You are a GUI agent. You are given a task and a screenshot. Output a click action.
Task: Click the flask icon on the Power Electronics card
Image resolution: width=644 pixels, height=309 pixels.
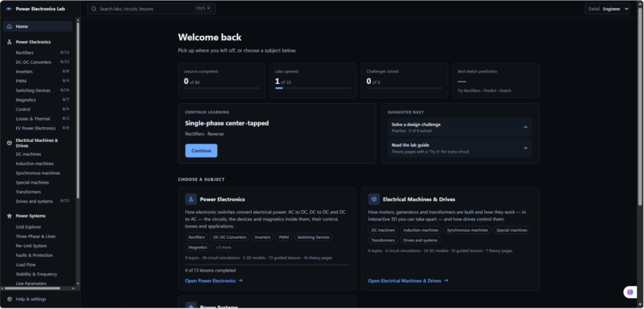[191, 199]
